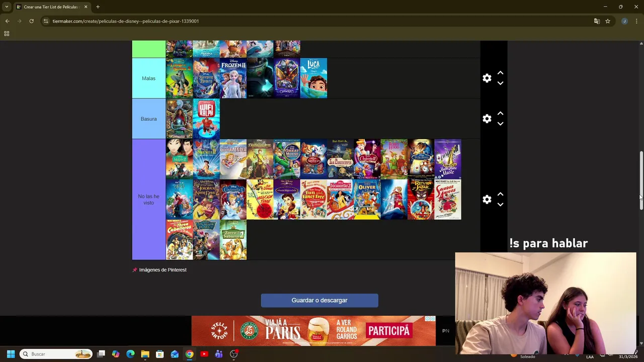Click the translate page icon
The height and width of the screenshot is (362, 644).
pyautogui.click(x=597, y=21)
